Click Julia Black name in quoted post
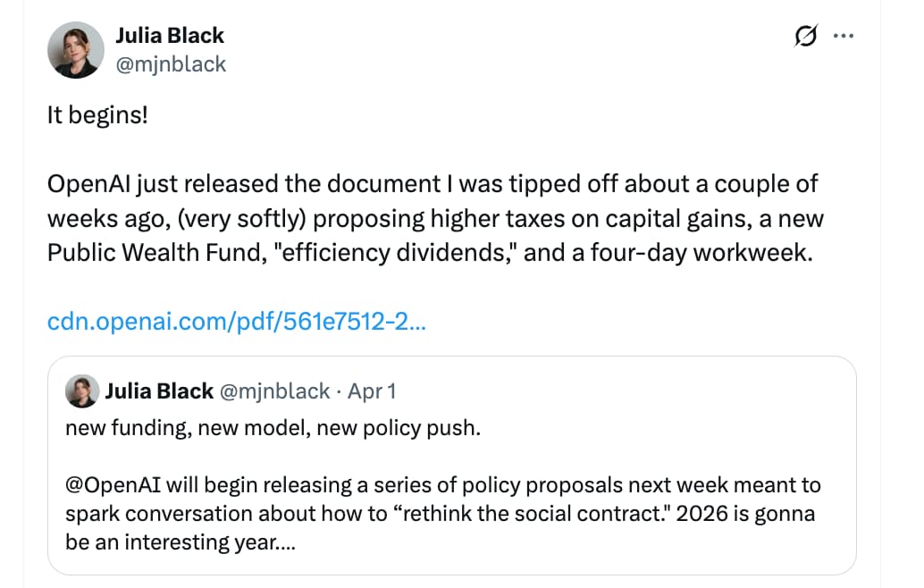This screenshot has height=588, width=924. click(x=159, y=391)
